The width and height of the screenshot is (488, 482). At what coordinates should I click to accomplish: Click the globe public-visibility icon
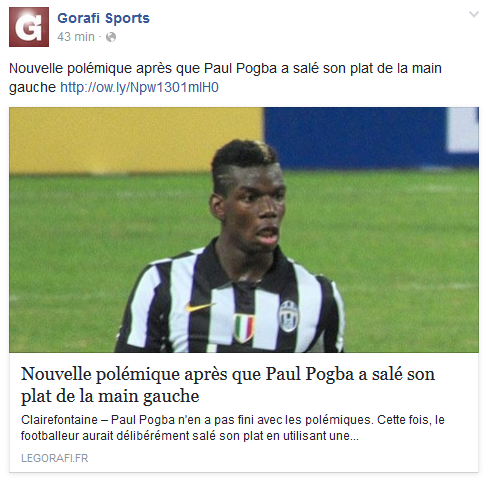pyautogui.click(x=111, y=37)
